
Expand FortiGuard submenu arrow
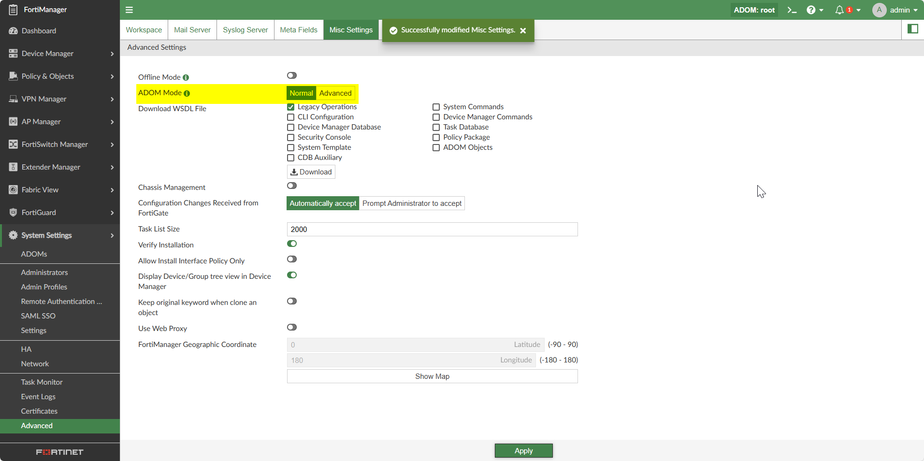112,212
